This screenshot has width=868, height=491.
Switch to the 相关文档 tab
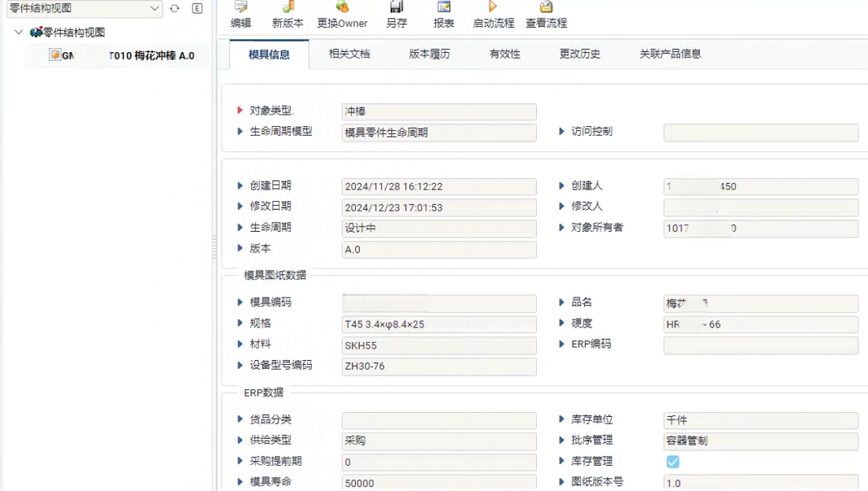(349, 54)
